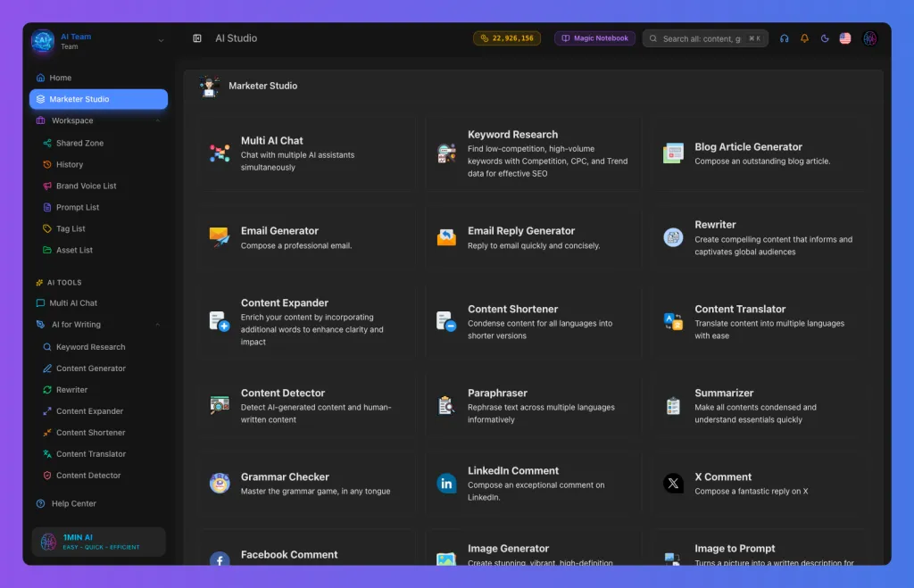Open the Multi AI Chat card title
Image resolution: width=914 pixels, height=588 pixels.
click(x=271, y=140)
